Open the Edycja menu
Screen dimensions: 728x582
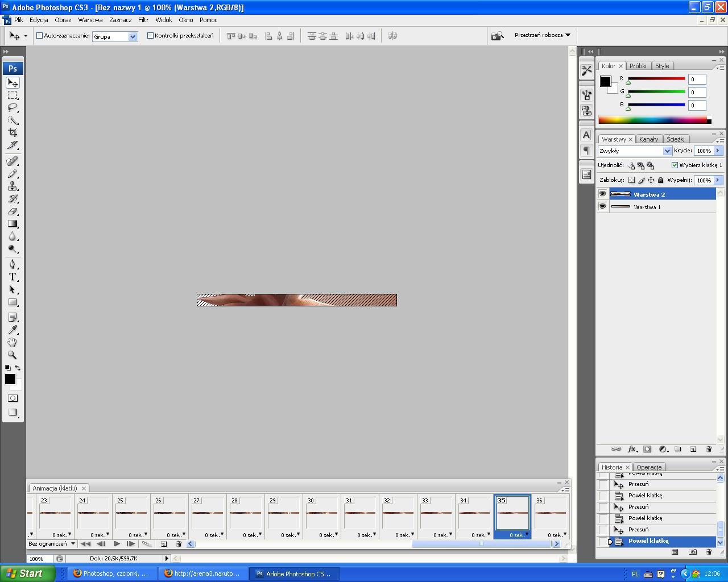click(x=39, y=19)
